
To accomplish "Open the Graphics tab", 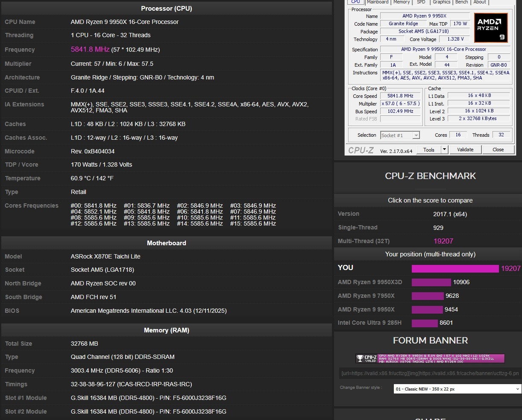I will click(442, 2).
